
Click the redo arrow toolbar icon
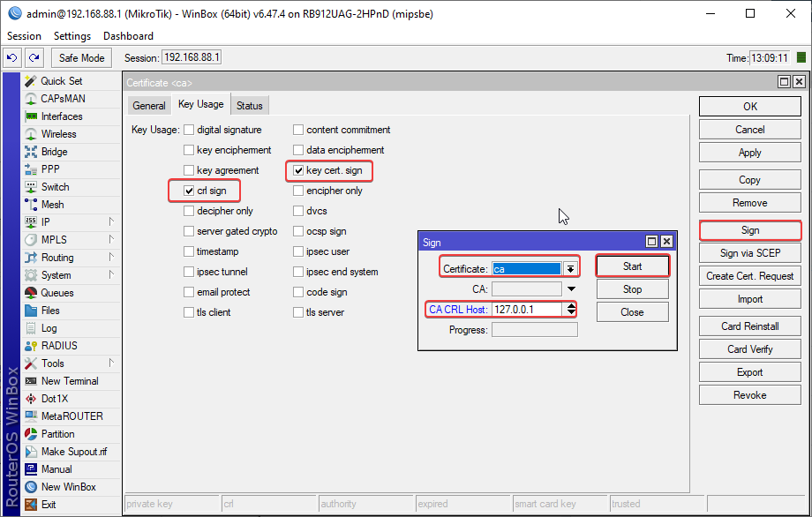tap(34, 58)
